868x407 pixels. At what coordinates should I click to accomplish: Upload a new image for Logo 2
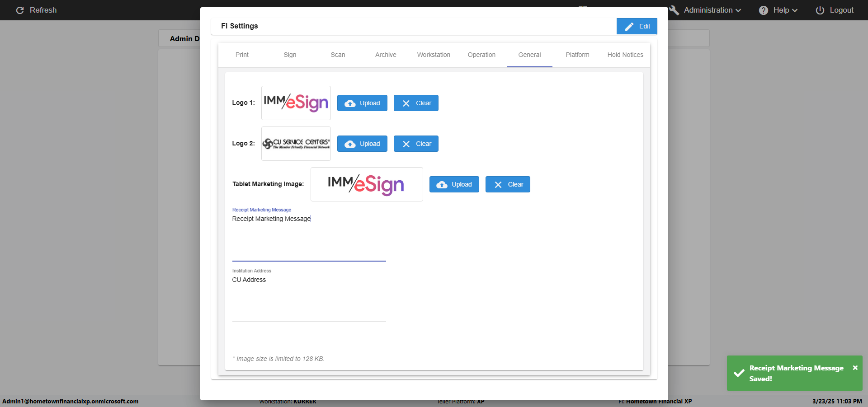coord(362,144)
